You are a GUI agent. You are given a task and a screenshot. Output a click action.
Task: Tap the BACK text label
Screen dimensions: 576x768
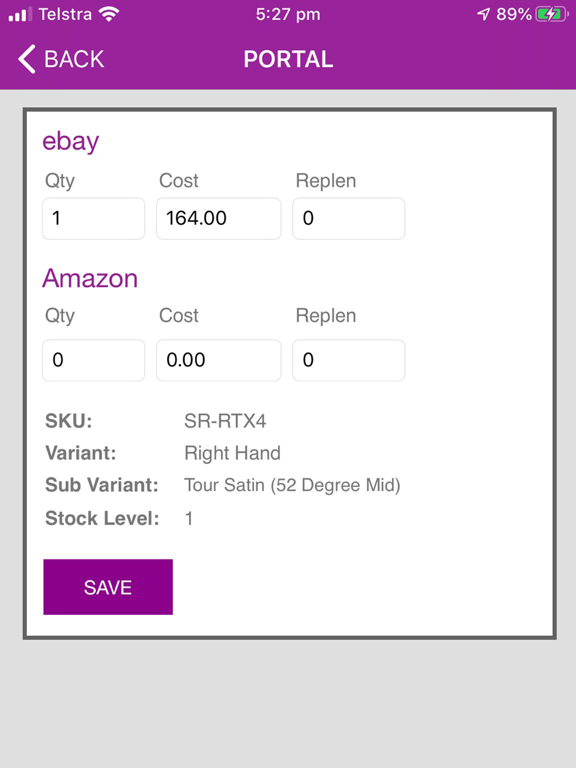[x=74, y=59]
